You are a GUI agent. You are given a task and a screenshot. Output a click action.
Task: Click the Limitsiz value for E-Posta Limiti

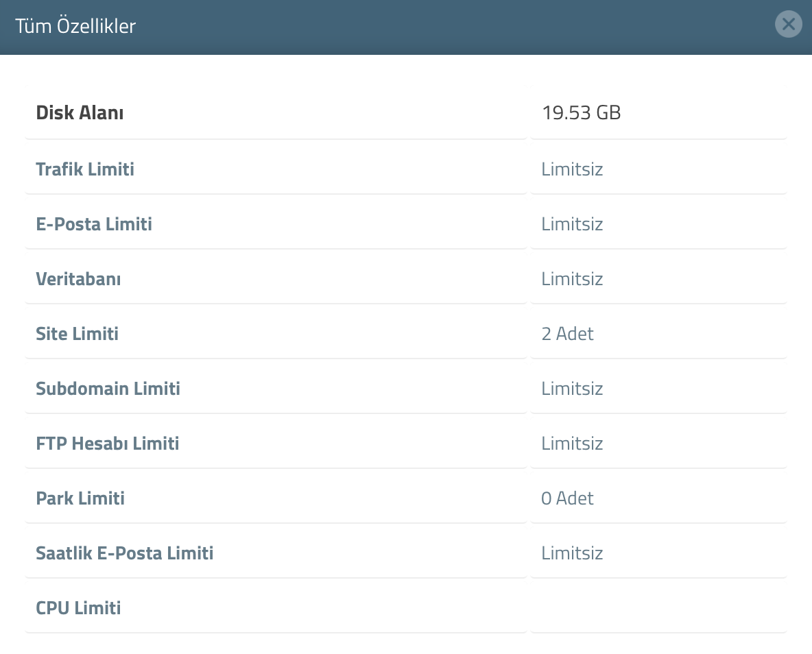click(x=572, y=223)
